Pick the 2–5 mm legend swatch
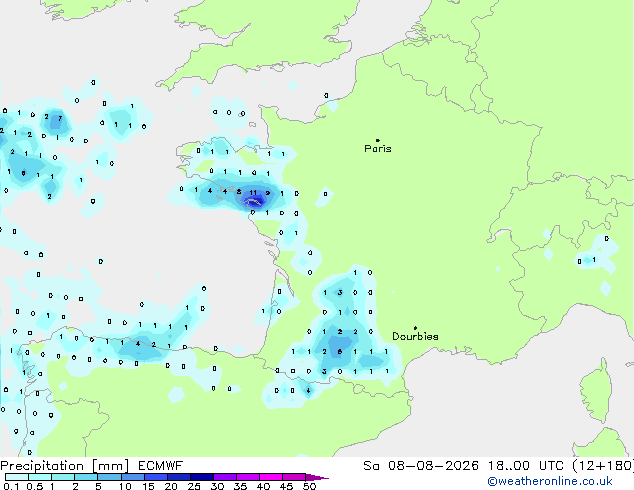Viewport: 634px width, 490px height. coord(86,477)
